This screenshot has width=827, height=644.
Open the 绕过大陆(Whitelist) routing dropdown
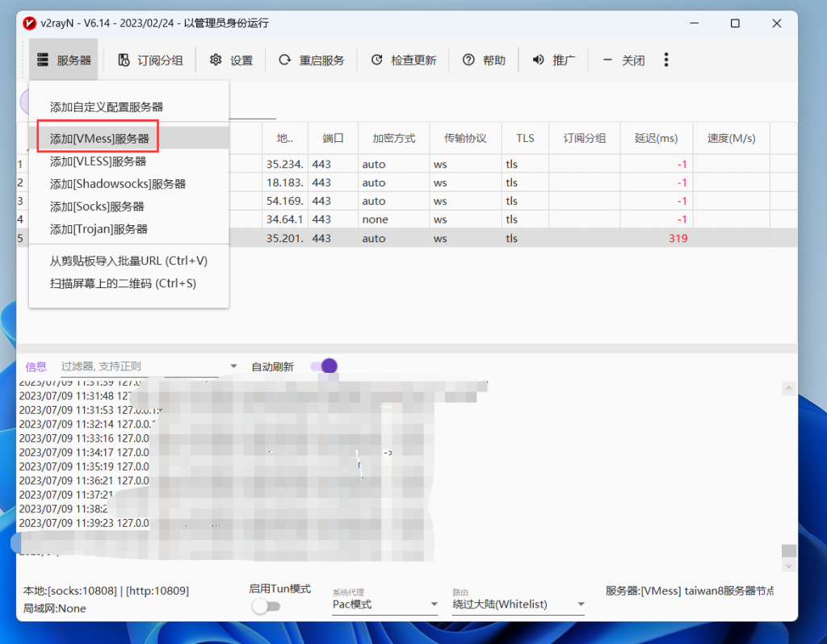[518, 604]
